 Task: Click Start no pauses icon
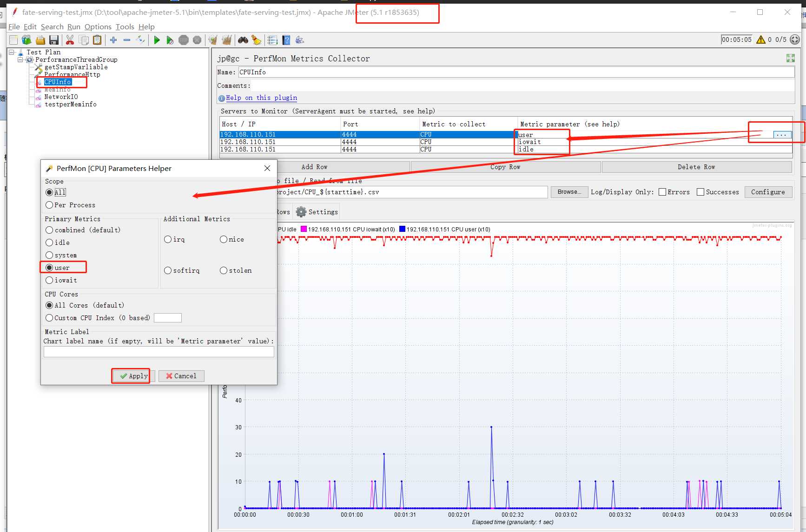point(170,40)
